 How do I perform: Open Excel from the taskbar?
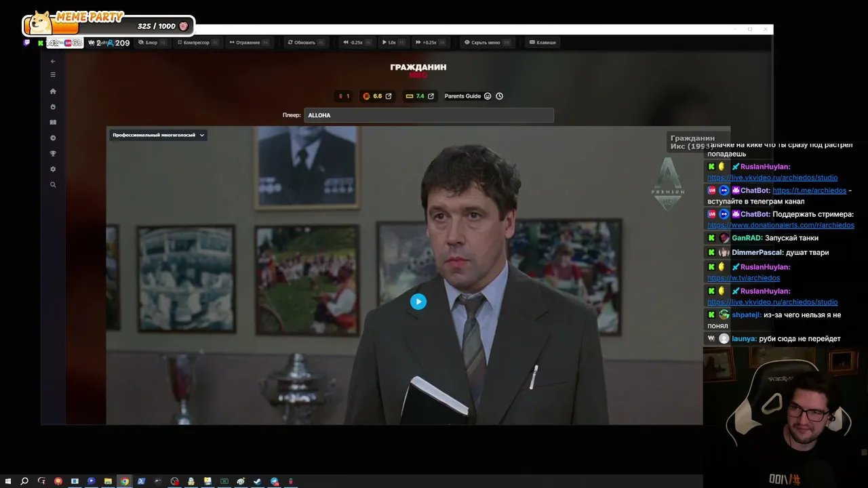click(x=224, y=481)
